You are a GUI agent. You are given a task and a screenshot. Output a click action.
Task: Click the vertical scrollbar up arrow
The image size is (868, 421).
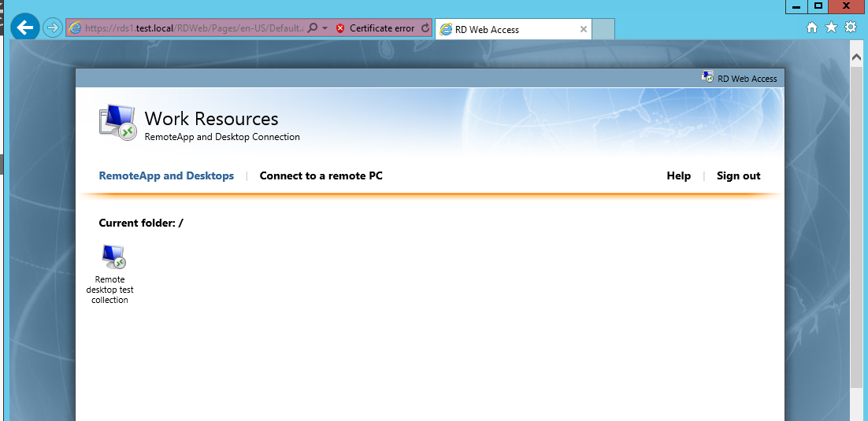(856, 57)
